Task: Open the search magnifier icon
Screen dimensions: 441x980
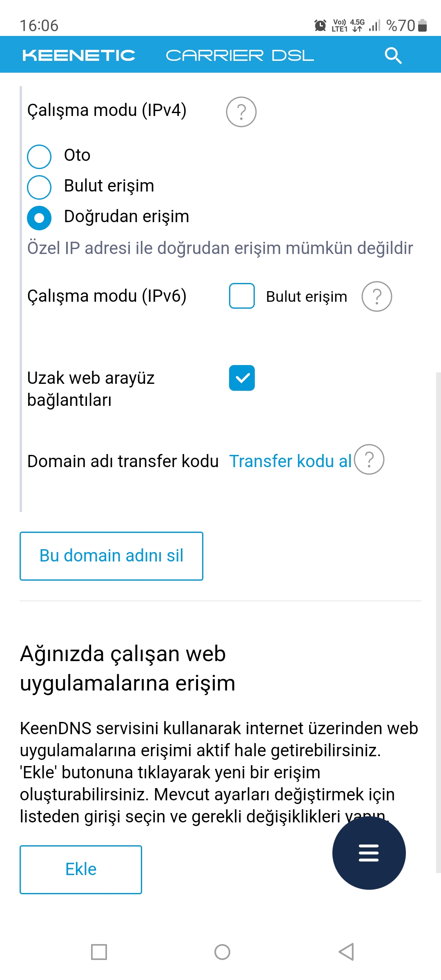Action: [393, 56]
